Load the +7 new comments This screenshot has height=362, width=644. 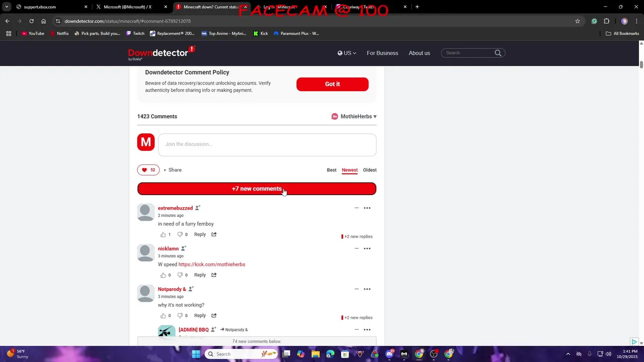(257, 189)
